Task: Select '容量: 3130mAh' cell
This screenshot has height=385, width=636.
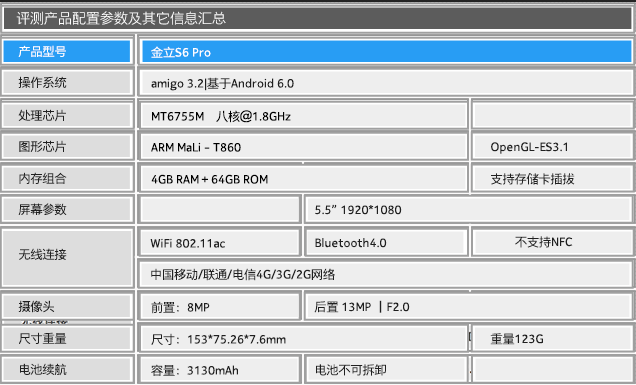Action: coord(220,370)
